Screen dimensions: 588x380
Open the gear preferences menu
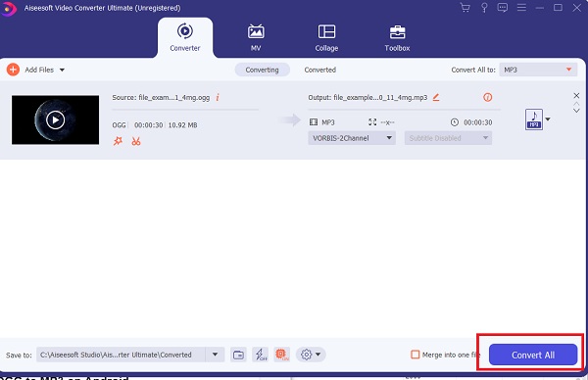pyautogui.click(x=311, y=355)
